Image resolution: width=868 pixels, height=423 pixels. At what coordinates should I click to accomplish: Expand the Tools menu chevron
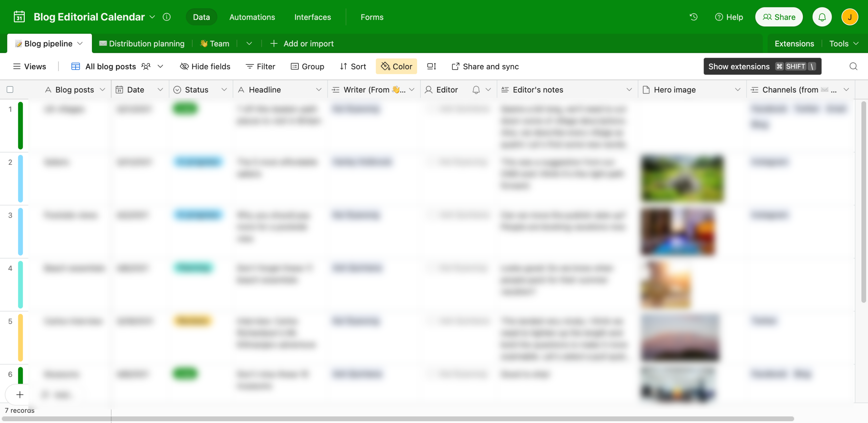(856, 43)
